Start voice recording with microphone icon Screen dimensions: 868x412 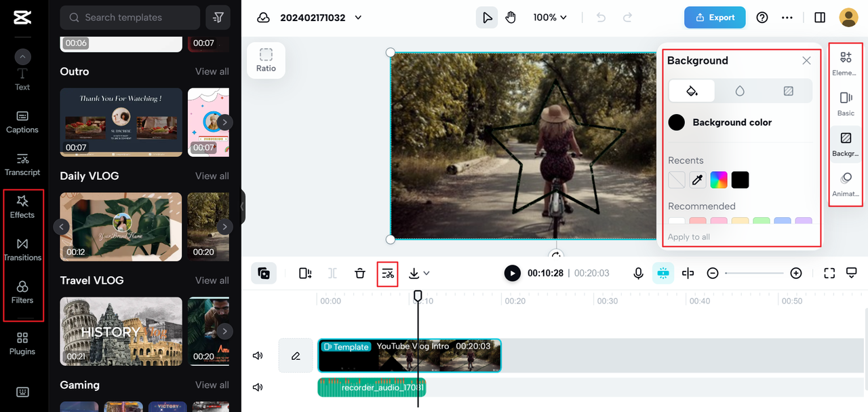638,273
